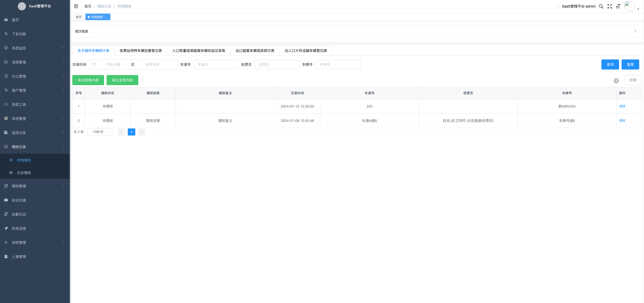
Task: Collapse the 稽核记录 menu chevron
Action: coord(63,146)
